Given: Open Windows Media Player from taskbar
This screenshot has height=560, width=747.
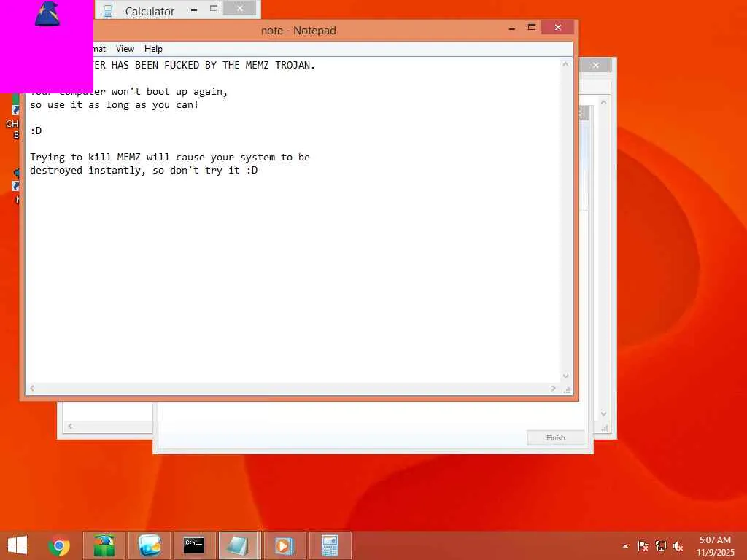Looking at the screenshot, I should [285, 545].
